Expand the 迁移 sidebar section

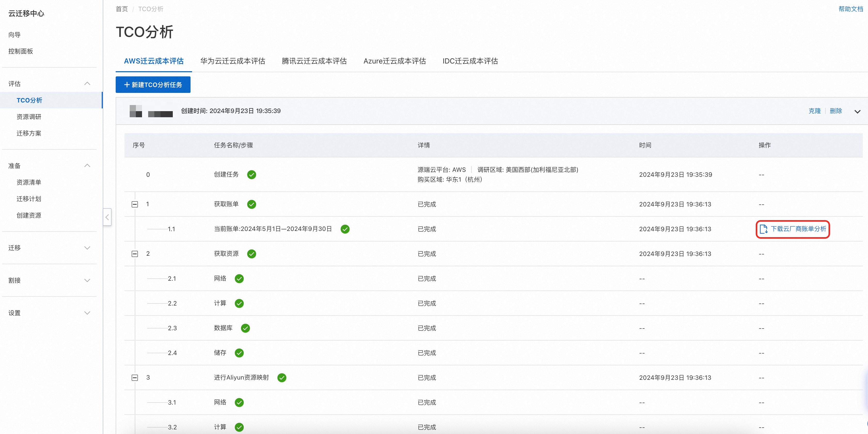[x=87, y=248]
